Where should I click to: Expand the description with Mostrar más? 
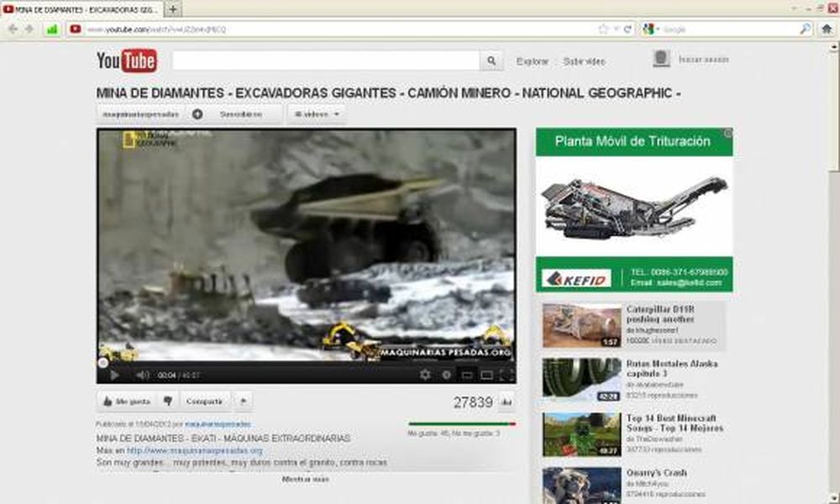[305, 479]
